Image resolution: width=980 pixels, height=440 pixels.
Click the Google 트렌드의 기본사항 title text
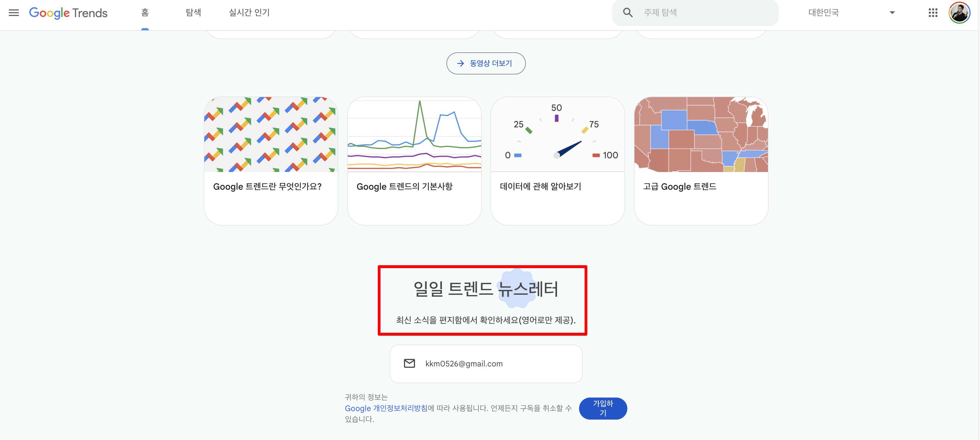click(x=405, y=186)
